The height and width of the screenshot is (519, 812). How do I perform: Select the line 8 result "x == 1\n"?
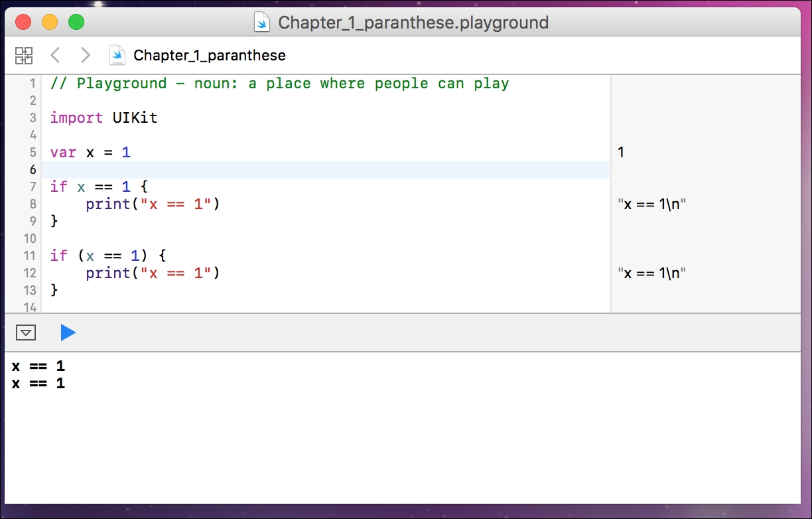tap(651, 204)
